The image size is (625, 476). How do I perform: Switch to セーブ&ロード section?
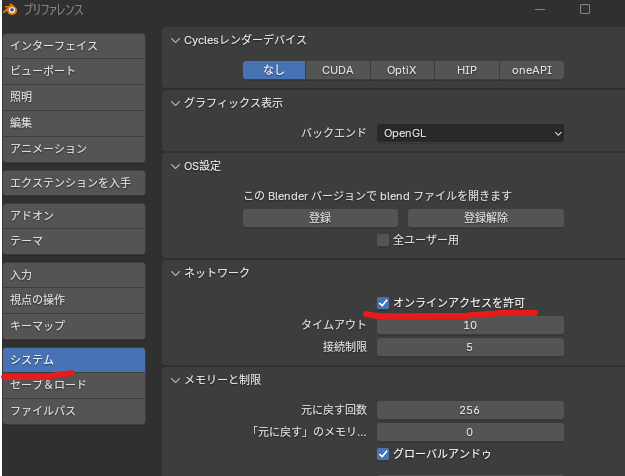pos(74,385)
